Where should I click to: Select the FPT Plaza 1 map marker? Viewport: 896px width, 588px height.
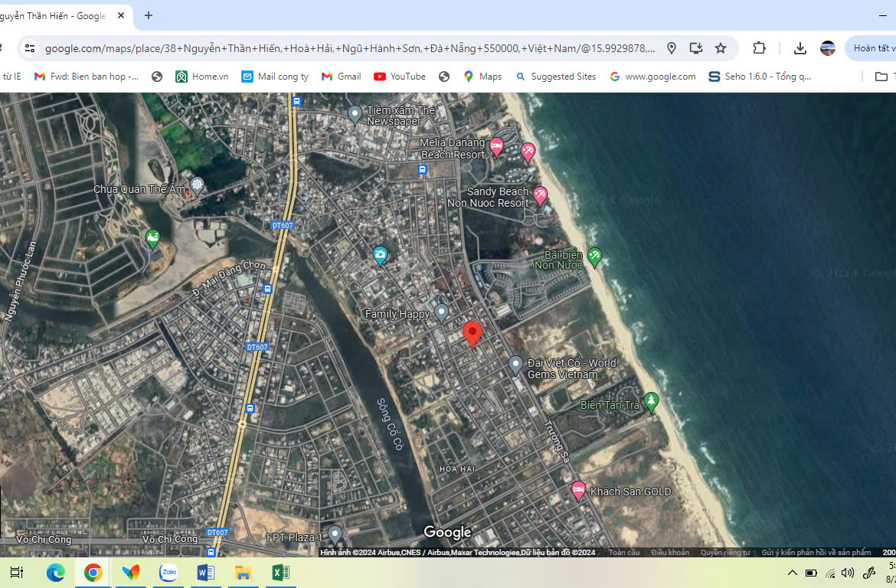[x=335, y=534]
